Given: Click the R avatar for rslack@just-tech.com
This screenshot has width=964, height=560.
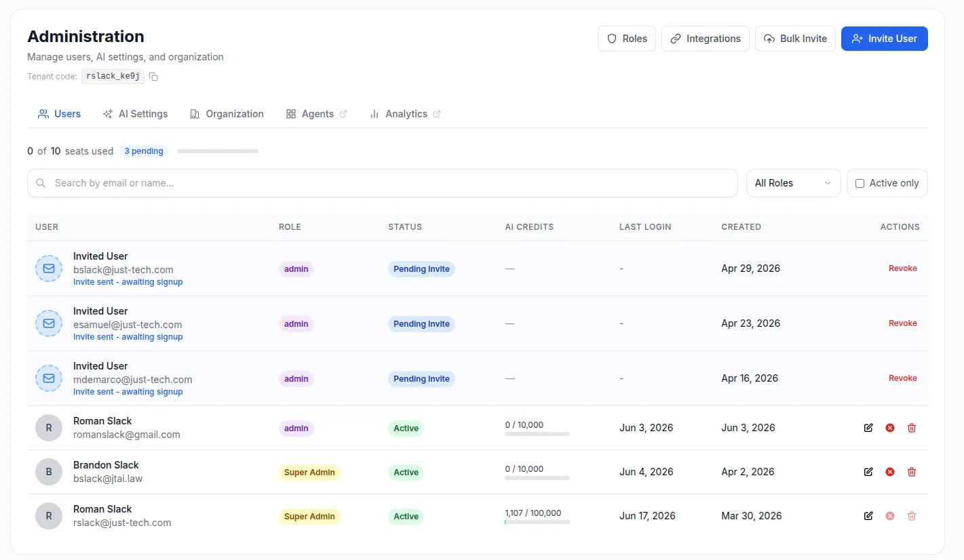Looking at the screenshot, I should point(49,516).
